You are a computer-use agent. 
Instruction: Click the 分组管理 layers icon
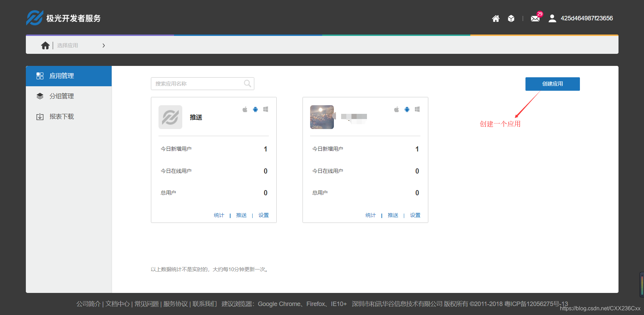pos(40,96)
